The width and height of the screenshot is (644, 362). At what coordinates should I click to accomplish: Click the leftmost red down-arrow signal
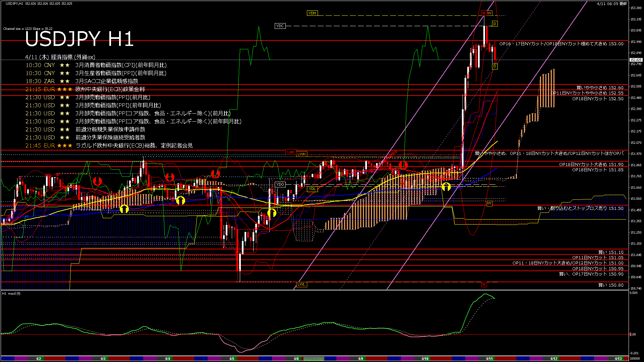pyautogui.click(x=97, y=181)
